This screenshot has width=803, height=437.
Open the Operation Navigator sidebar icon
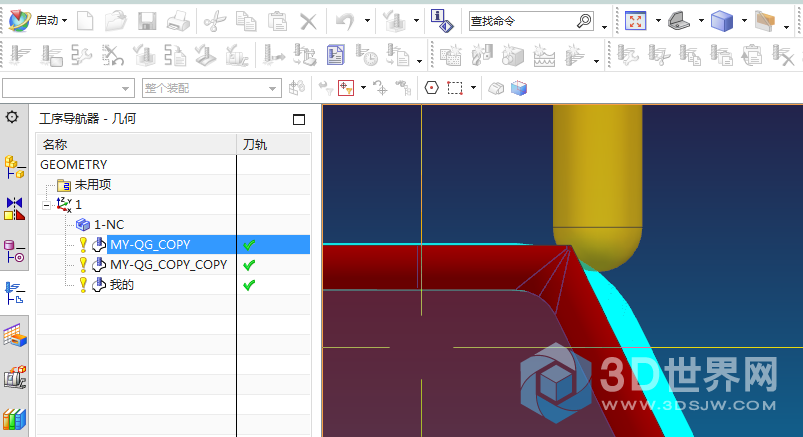14,293
